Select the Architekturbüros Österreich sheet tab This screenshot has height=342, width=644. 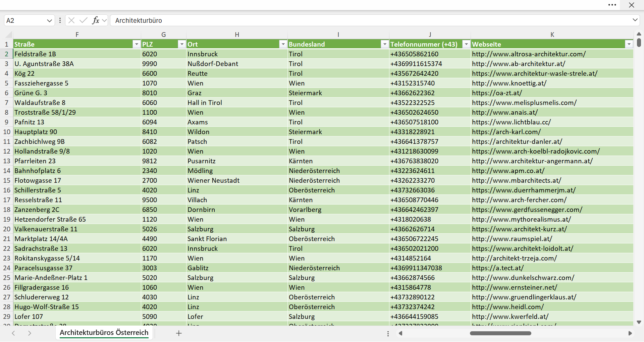104,333
